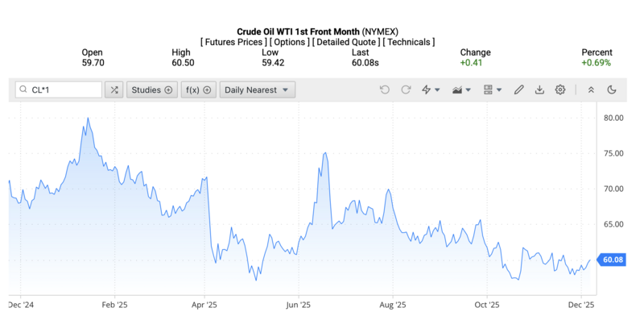Open the Studies button

point(152,89)
